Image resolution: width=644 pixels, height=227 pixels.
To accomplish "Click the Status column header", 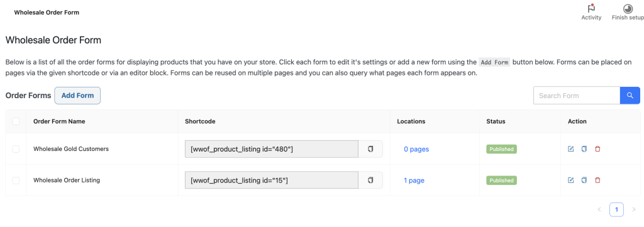I will (x=496, y=121).
